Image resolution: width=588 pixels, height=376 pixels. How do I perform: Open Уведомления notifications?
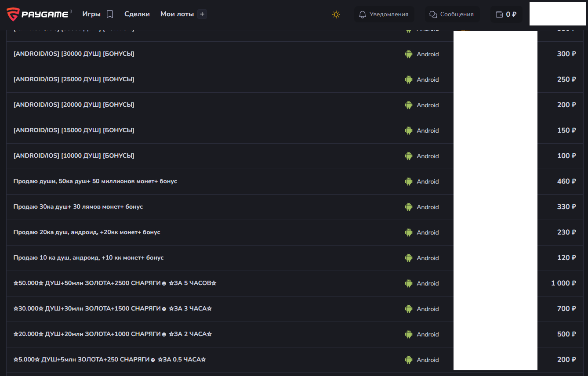click(x=384, y=14)
